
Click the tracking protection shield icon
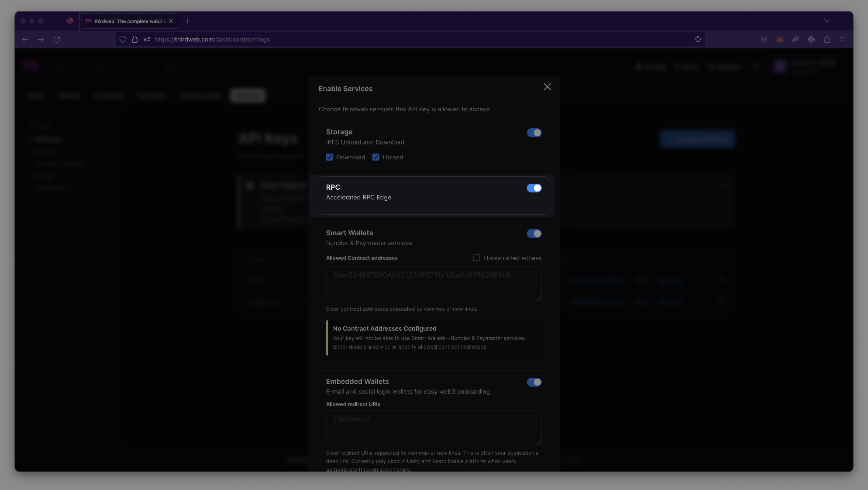click(x=122, y=39)
